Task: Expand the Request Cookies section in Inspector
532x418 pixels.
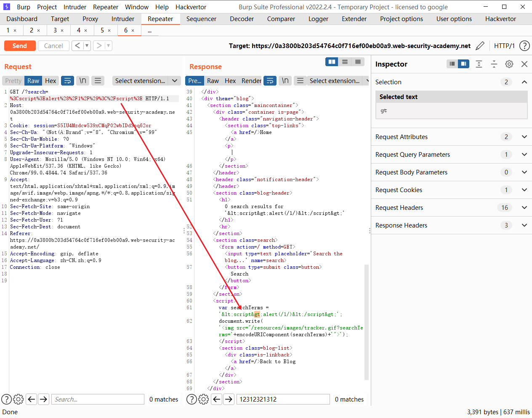Action: (x=524, y=190)
